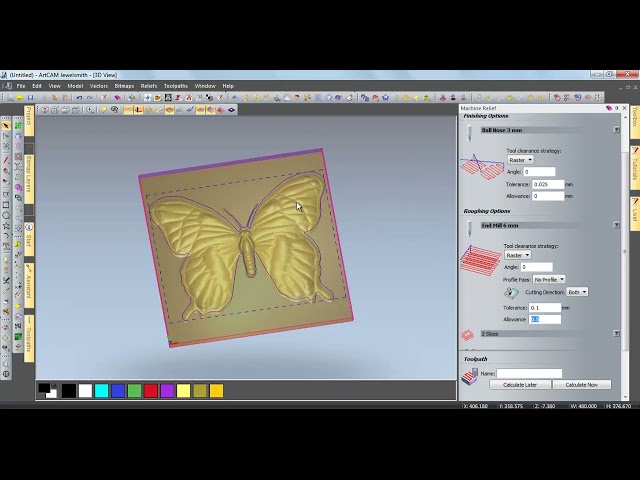The height and width of the screenshot is (480, 640).
Task: Click the End Mill 6 mm tool icon
Action: (x=469, y=229)
